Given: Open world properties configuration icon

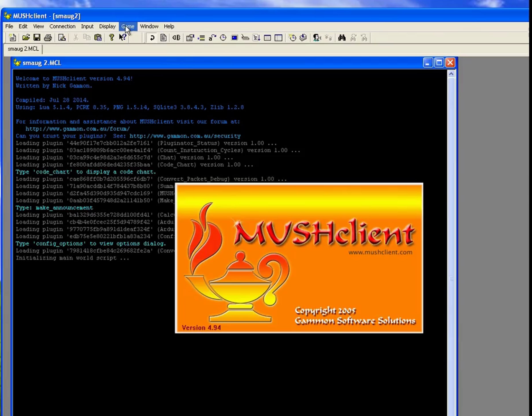Looking at the screenshot, I should coord(190,38).
